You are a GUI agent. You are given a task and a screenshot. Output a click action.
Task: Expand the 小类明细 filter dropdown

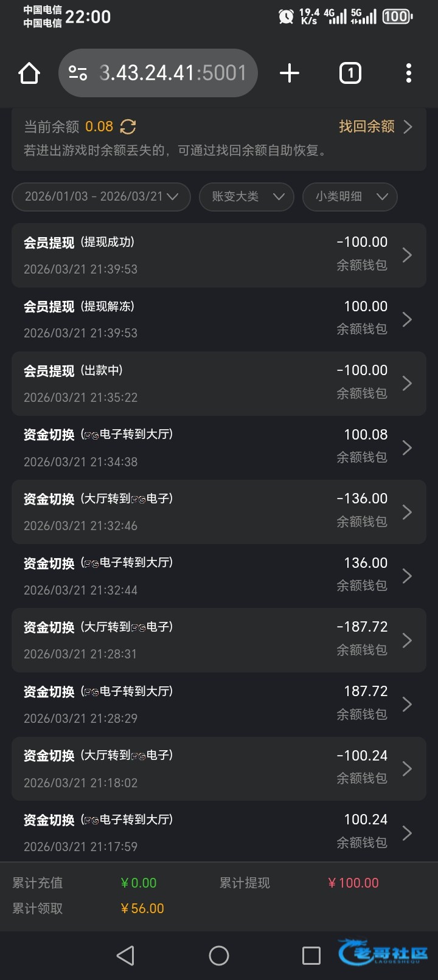[350, 197]
